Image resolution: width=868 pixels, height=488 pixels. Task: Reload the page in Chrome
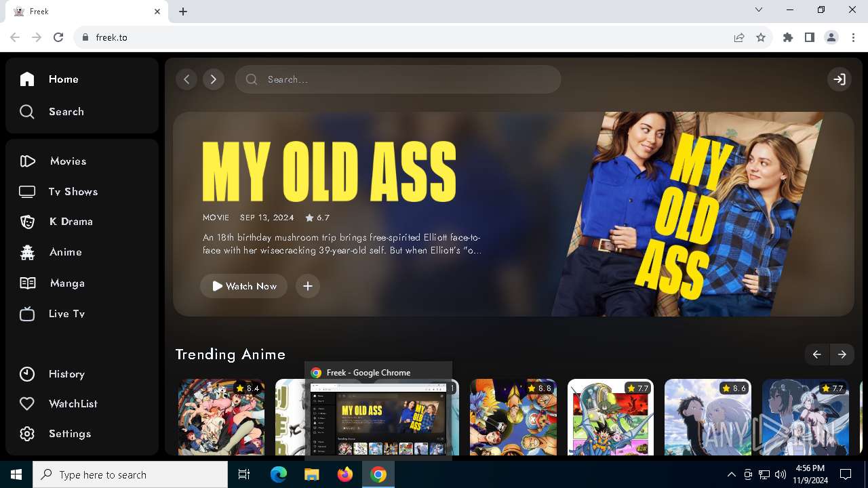58,37
